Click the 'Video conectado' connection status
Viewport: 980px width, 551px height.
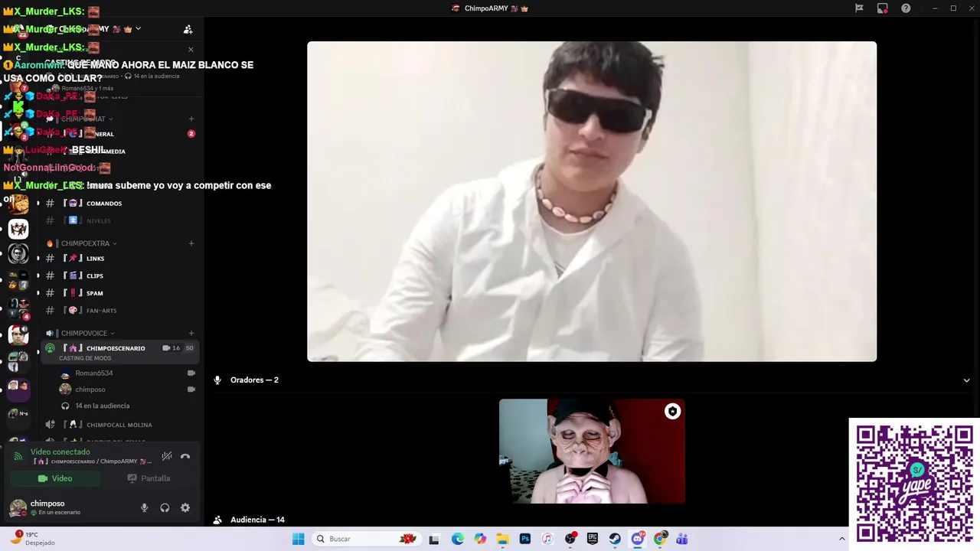60,452
